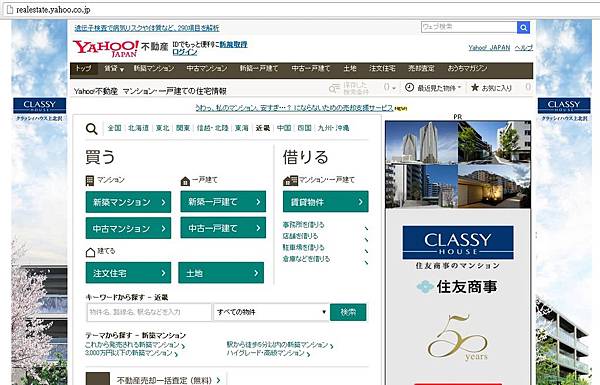The image size is (600, 385).
Task: Select the 土地 navigation tab
Action: (350, 69)
